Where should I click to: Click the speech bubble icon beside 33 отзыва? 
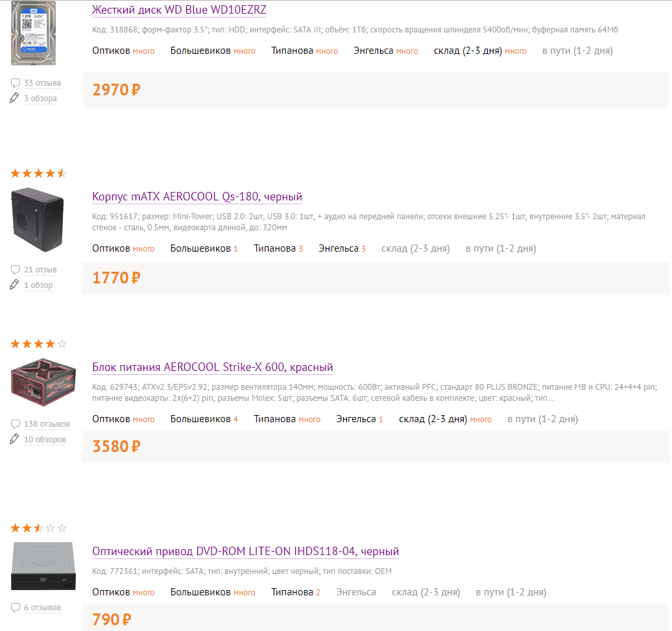click(16, 82)
